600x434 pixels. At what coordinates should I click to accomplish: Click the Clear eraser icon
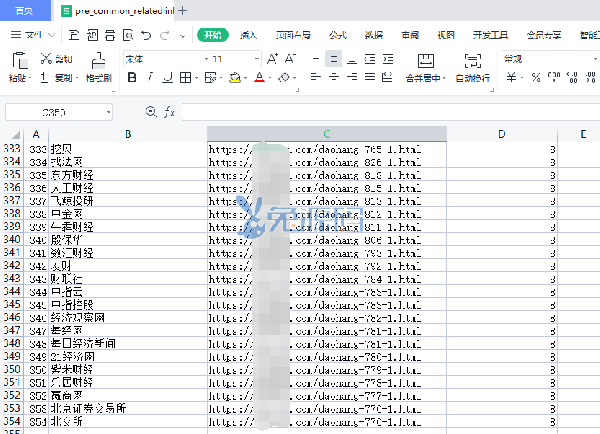(x=284, y=78)
